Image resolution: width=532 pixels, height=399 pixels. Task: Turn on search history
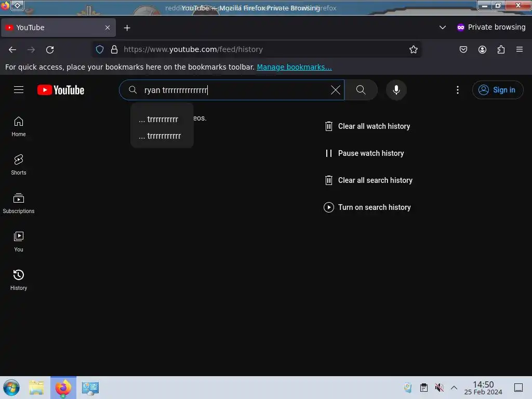(367, 207)
